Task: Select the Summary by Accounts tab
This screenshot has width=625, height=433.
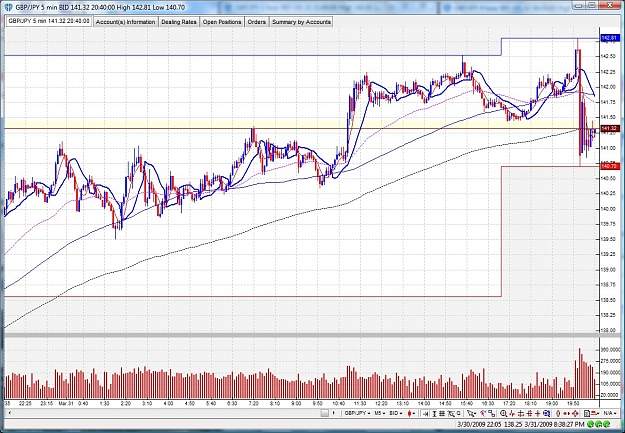Action: [x=301, y=22]
